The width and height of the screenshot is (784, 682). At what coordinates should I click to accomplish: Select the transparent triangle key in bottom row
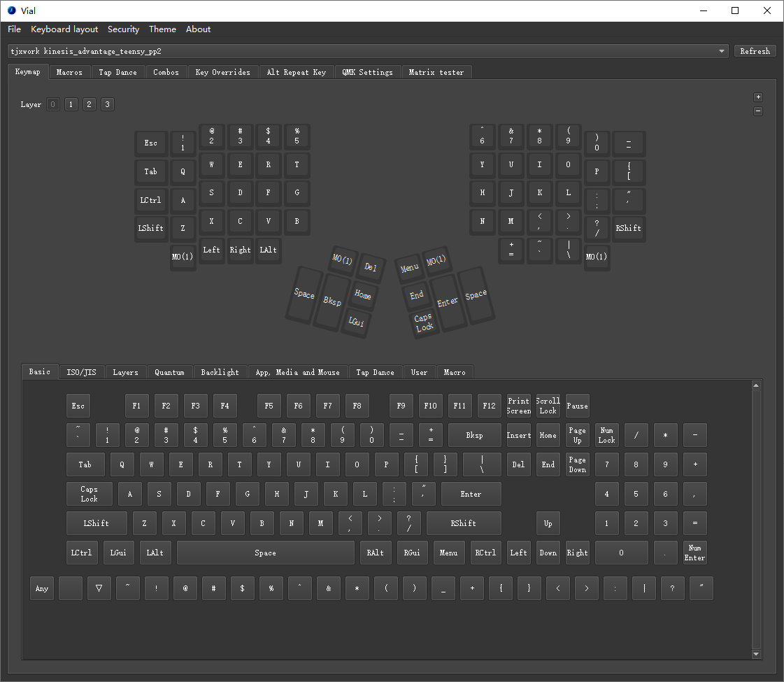(x=99, y=588)
